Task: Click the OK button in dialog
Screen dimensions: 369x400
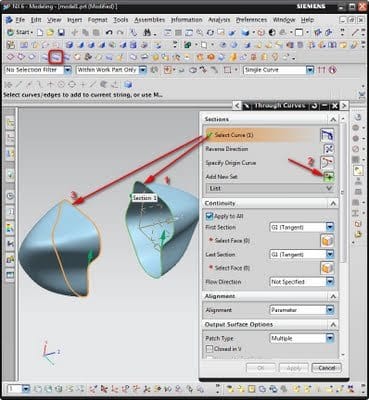Action: pos(261,368)
